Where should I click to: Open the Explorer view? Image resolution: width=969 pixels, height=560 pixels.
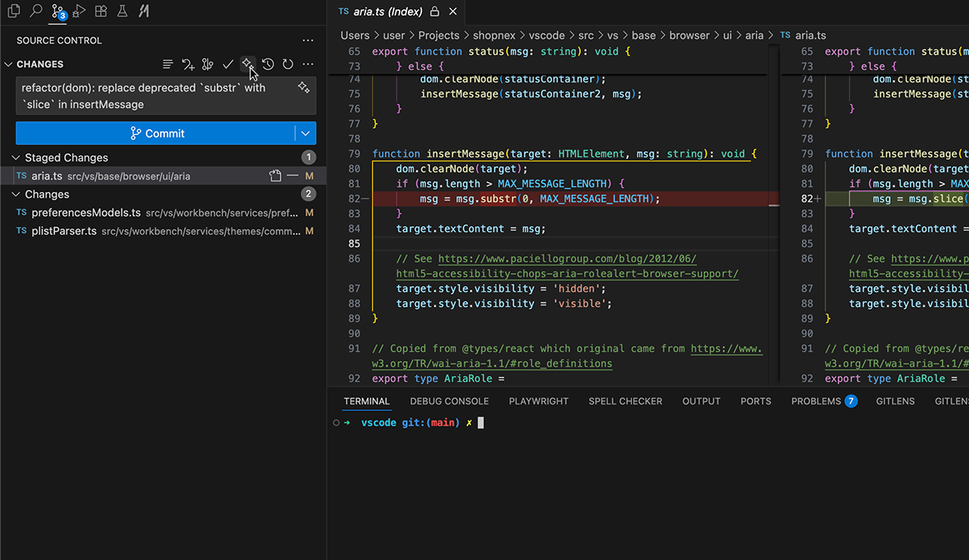(x=13, y=12)
